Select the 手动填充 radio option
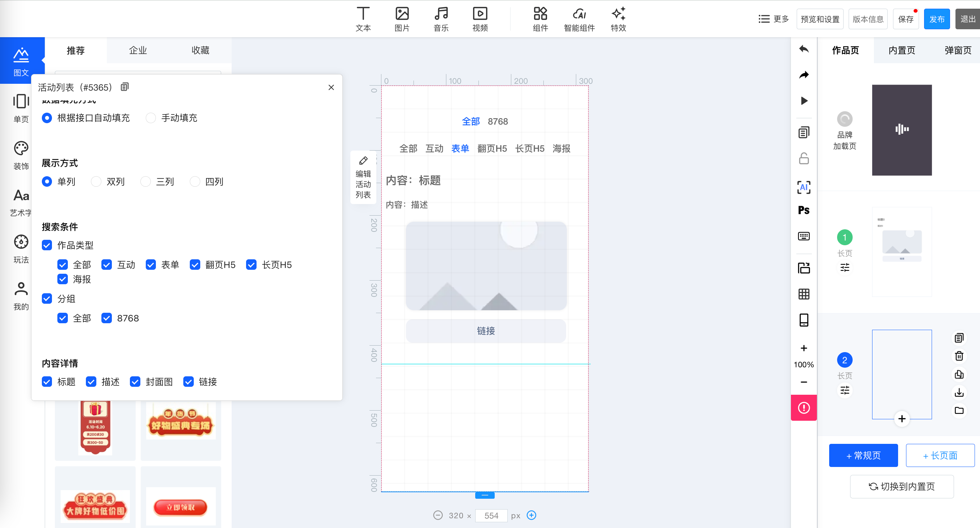The image size is (980, 528). point(151,118)
